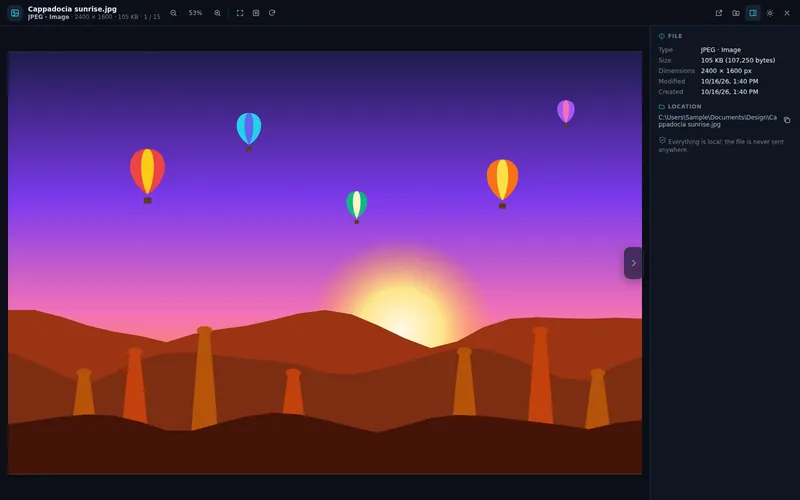
Task: Click the Type value 'JPEG · Image' in panel
Action: click(720, 50)
